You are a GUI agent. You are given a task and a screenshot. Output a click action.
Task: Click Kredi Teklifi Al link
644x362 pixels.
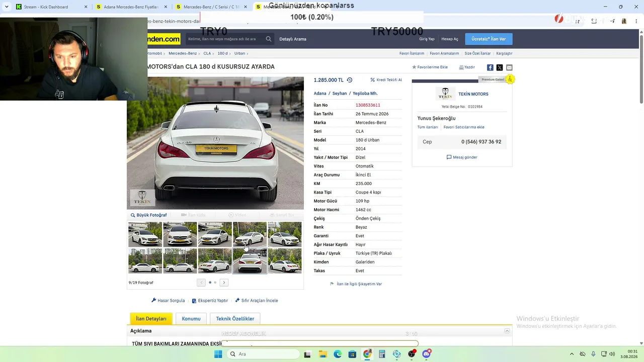tap(386, 80)
